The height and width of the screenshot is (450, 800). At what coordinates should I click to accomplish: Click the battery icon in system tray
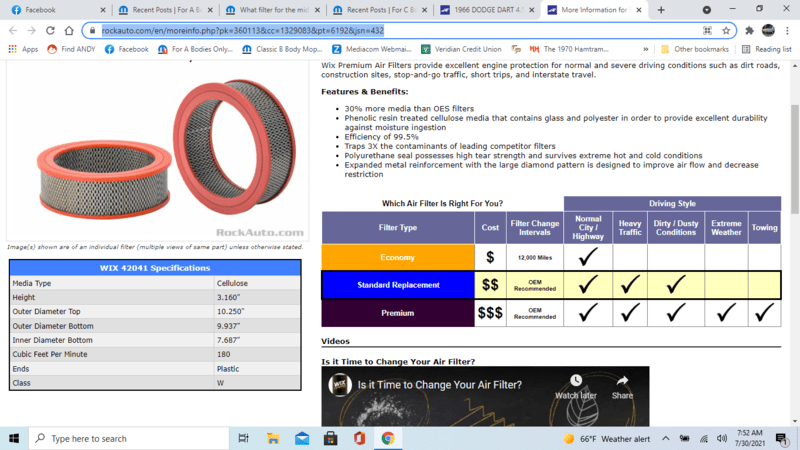[x=685, y=438]
